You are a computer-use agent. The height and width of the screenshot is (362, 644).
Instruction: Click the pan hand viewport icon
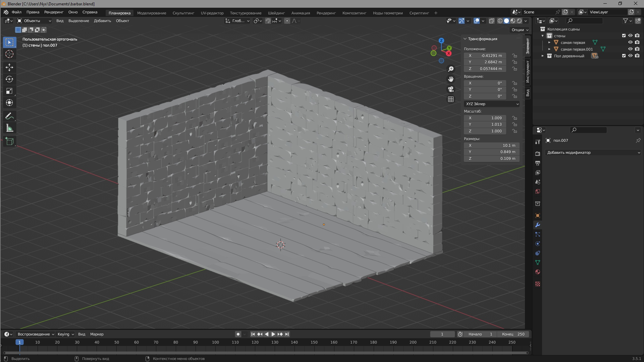[451, 79]
